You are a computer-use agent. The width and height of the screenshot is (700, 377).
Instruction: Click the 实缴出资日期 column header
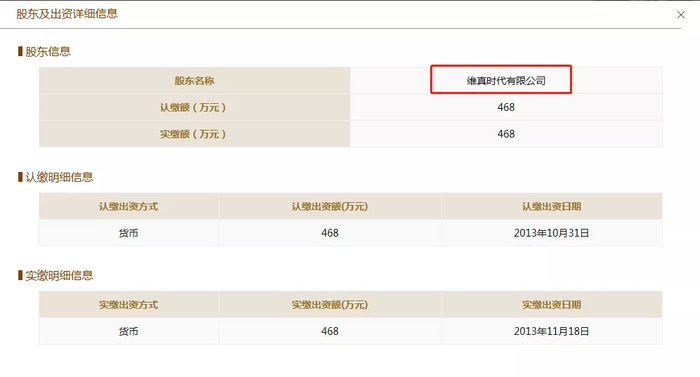click(552, 305)
